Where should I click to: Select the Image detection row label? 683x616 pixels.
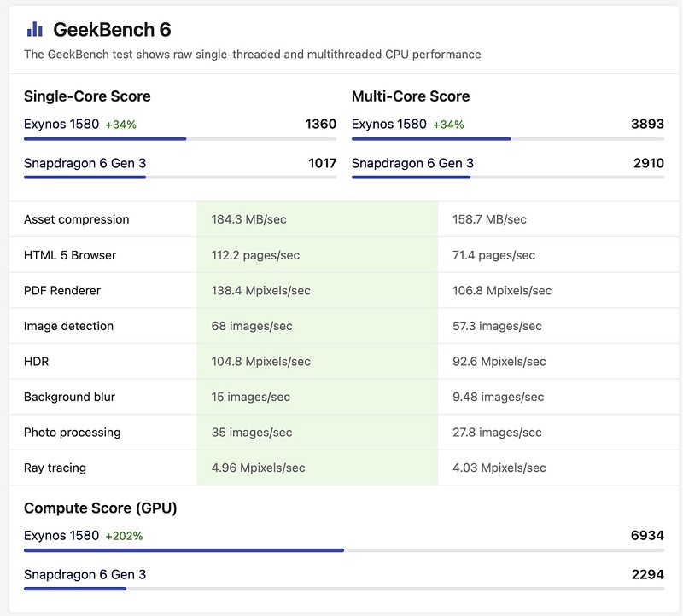(69, 326)
